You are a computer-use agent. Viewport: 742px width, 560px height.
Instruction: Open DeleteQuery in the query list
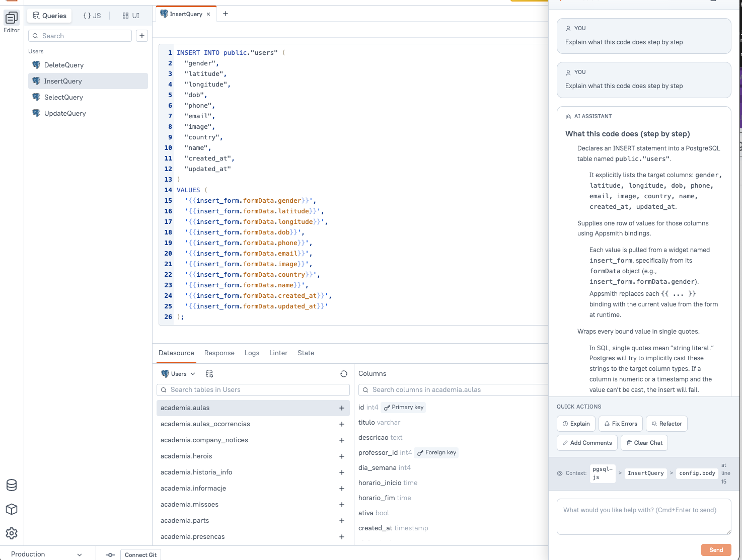pyautogui.click(x=88, y=65)
